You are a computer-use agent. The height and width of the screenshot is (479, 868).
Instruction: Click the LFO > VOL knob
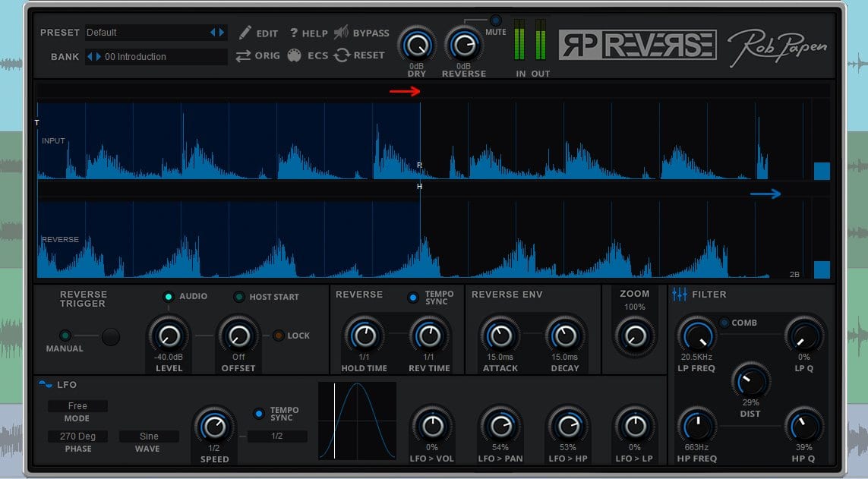[432, 426]
